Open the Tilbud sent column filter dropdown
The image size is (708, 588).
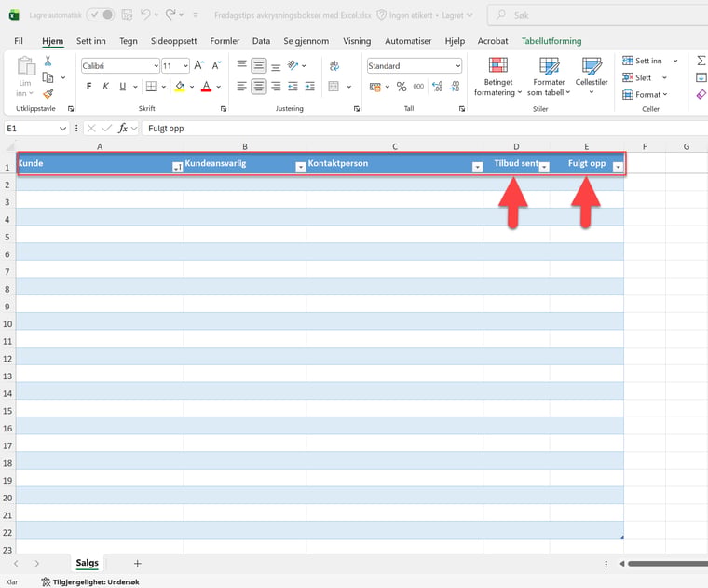click(544, 167)
